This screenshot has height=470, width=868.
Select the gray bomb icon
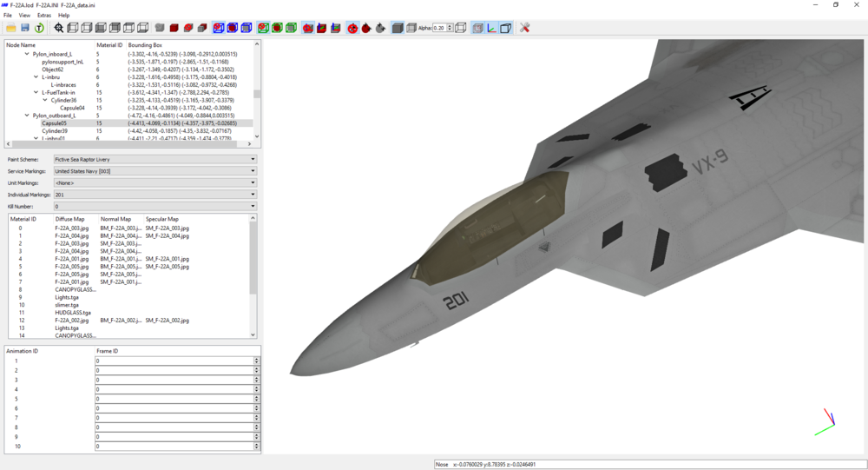[380, 28]
